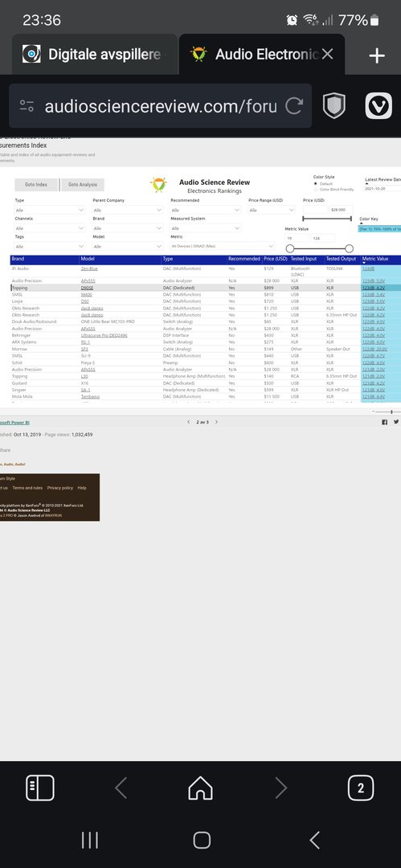Tap Android home navigation button
This screenshot has width=401, height=868.
(x=202, y=840)
